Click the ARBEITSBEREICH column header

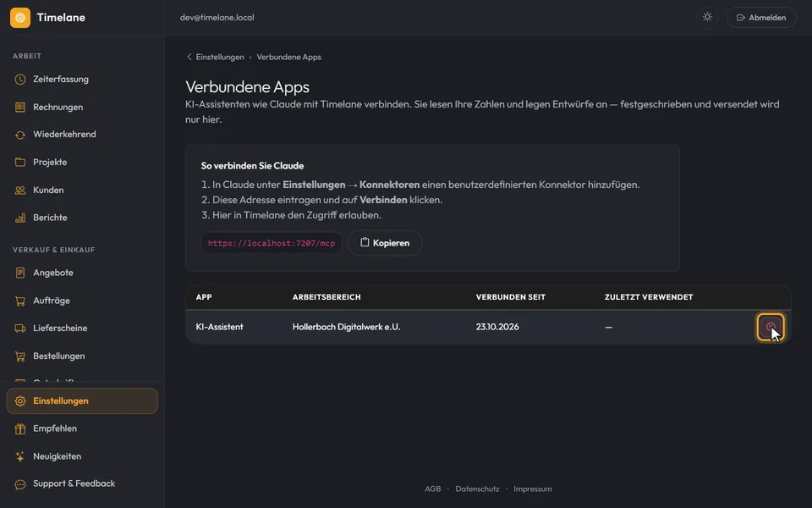pyautogui.click(x=326, y=297)
